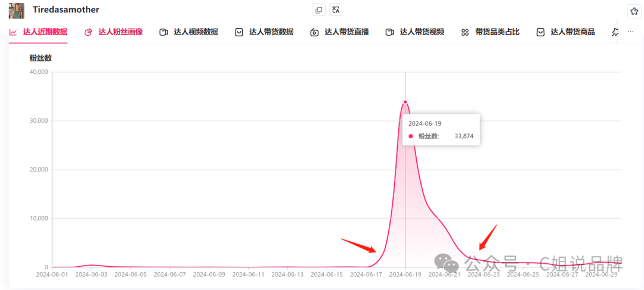Click the 2024-06-21 x-axis label

coord(444,275)
